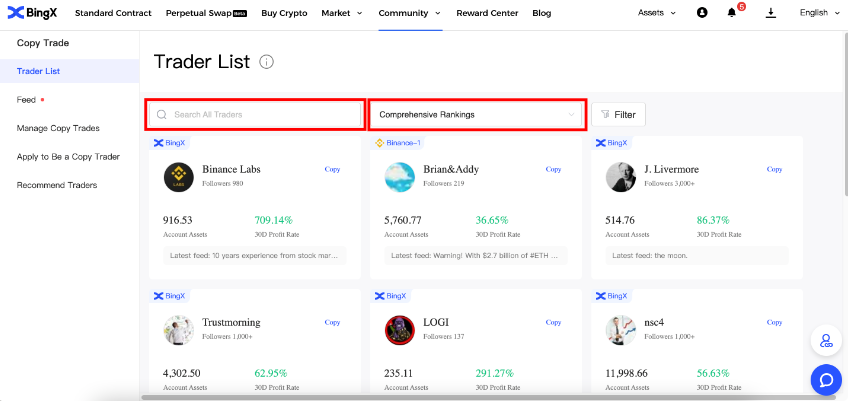855x404 pixels.
Task: Click the BingX tag above Binance Labs card
Action: 170,143
